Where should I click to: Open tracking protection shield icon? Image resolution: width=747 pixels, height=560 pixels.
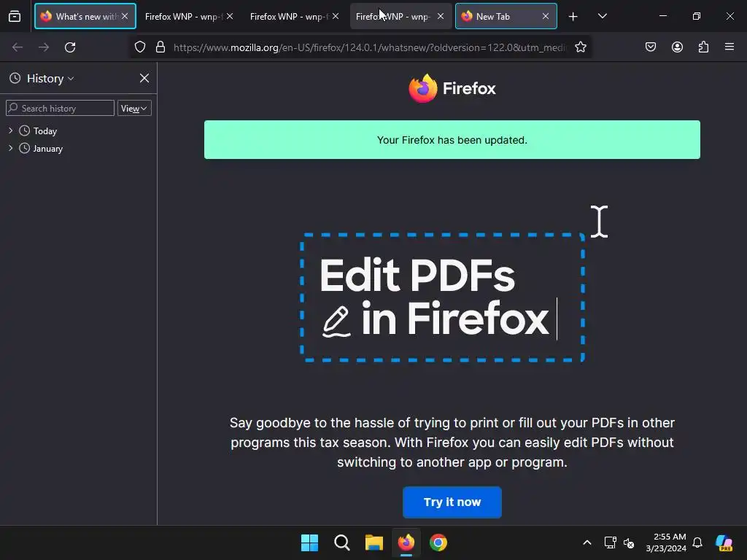[x=139, y=47]
